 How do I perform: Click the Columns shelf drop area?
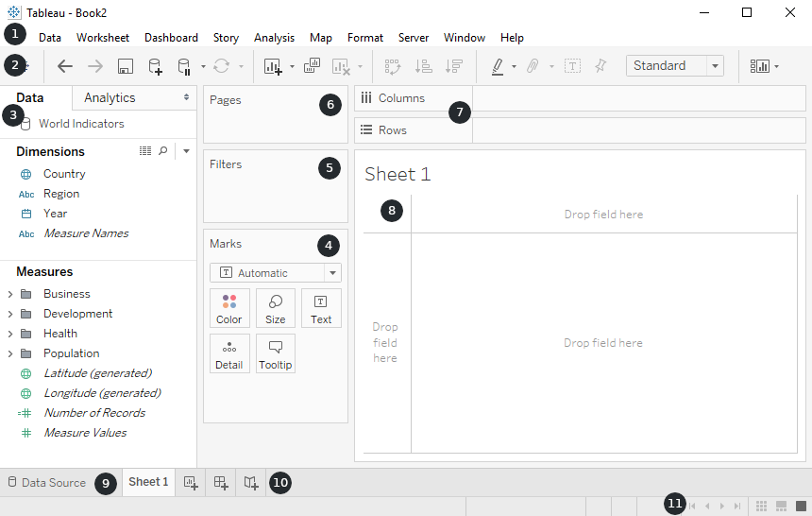point(639,98)
